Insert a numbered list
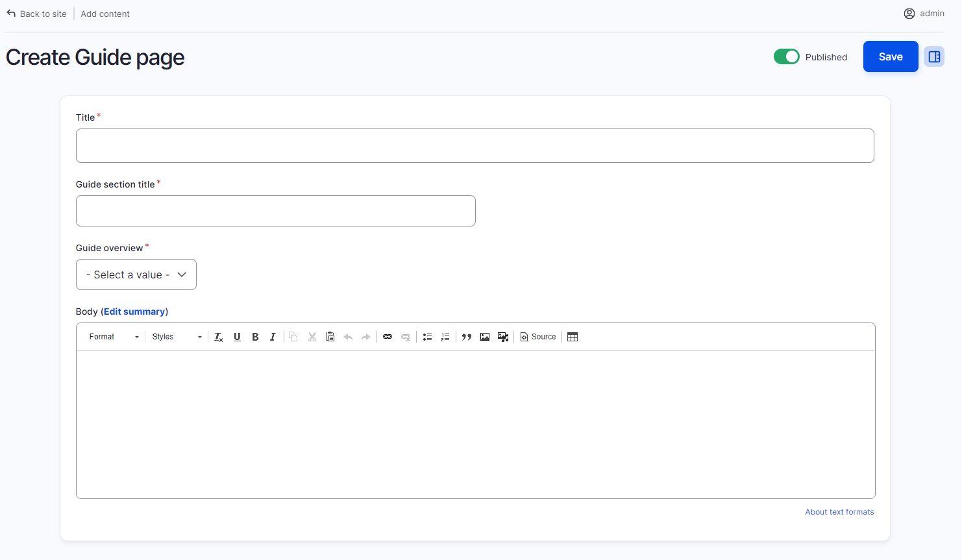This screenshot has height=560, width=962. tap(445, 337)
